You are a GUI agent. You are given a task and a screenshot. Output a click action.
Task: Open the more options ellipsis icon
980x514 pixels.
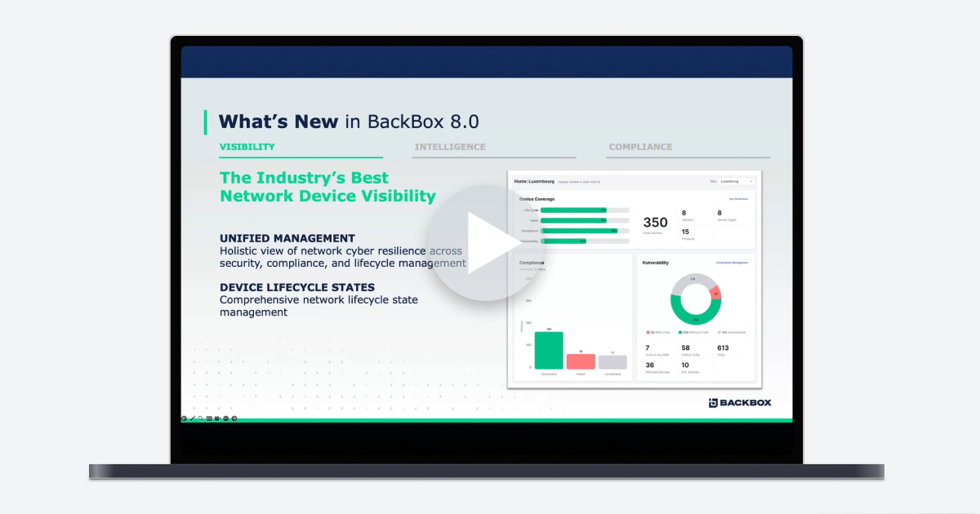point(225,419)
